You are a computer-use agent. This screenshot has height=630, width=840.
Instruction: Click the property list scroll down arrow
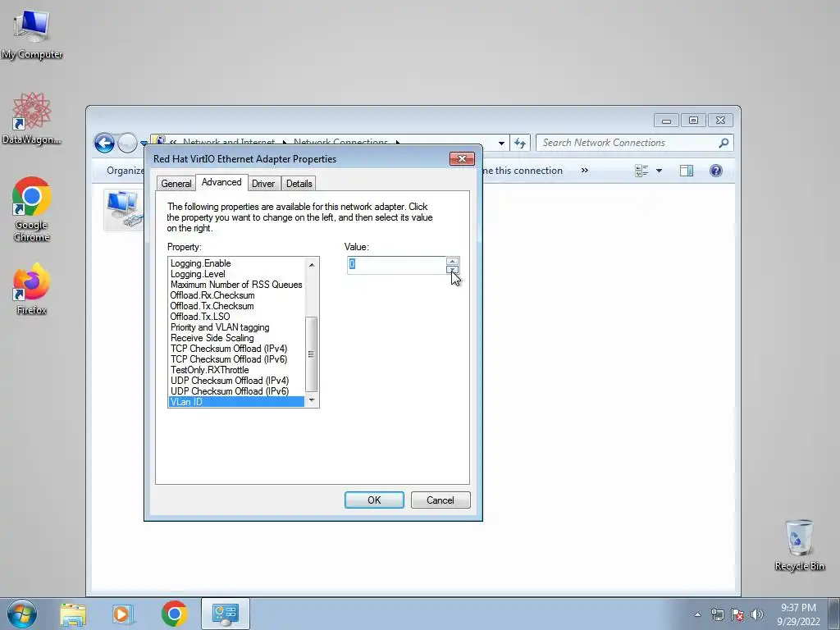312,400
